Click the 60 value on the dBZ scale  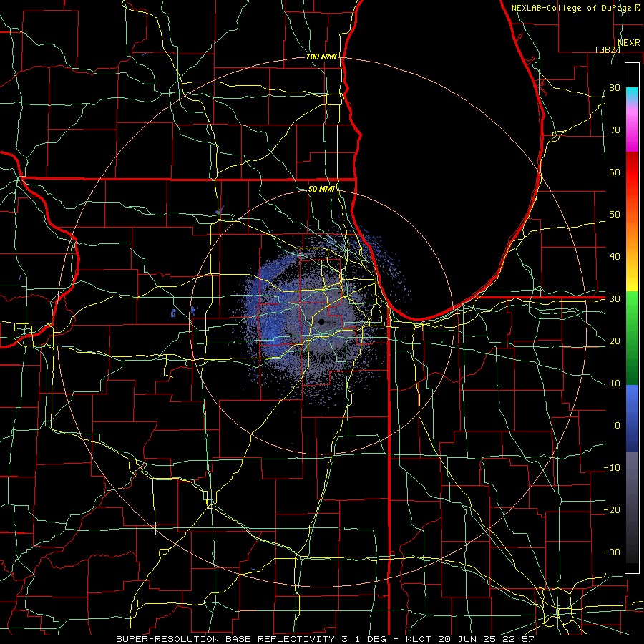pos(615,172)
